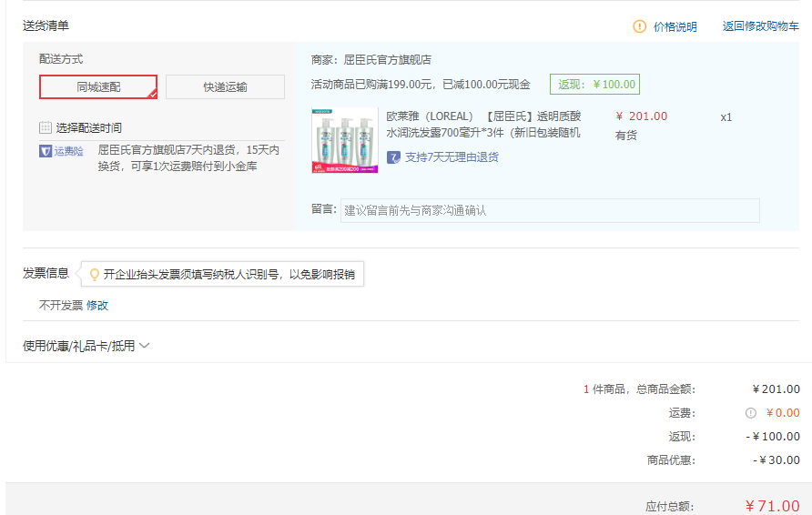Click the lightbulb tip icon in invoice notice
This screenshot has width=812, height=515.
click(95, 274)
